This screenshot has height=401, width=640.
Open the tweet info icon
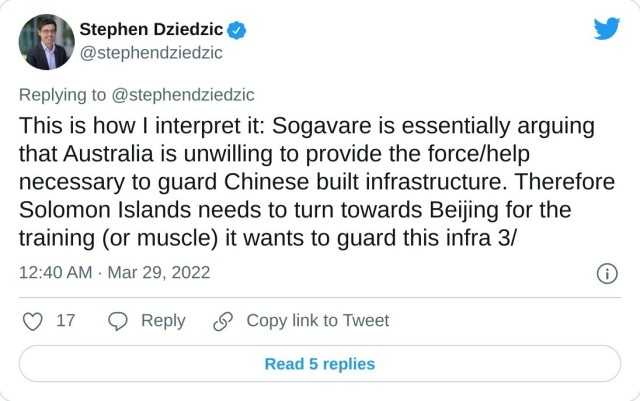pyautogui.click(x=605, y=273)
